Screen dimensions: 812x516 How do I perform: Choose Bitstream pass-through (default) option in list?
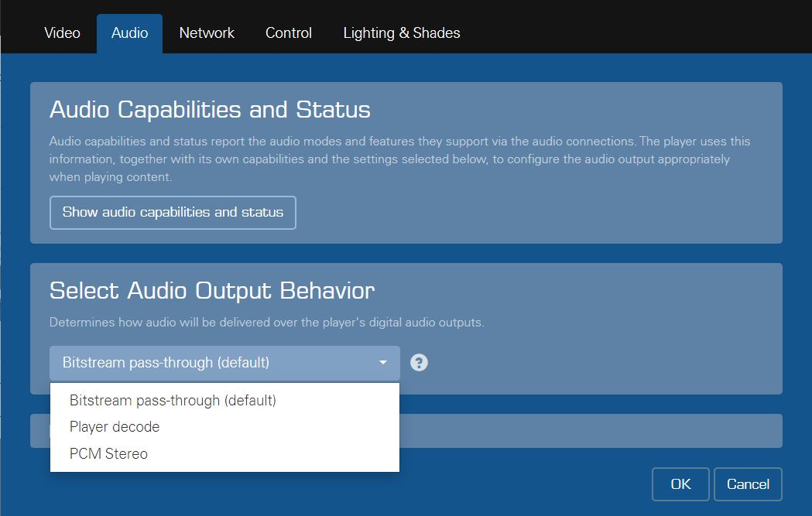224,400
